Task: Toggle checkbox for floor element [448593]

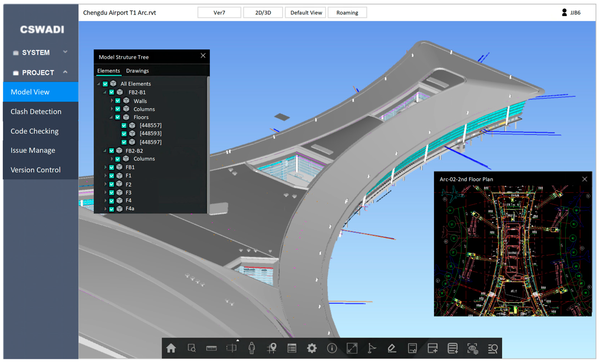Action: (x=124, y=134)
